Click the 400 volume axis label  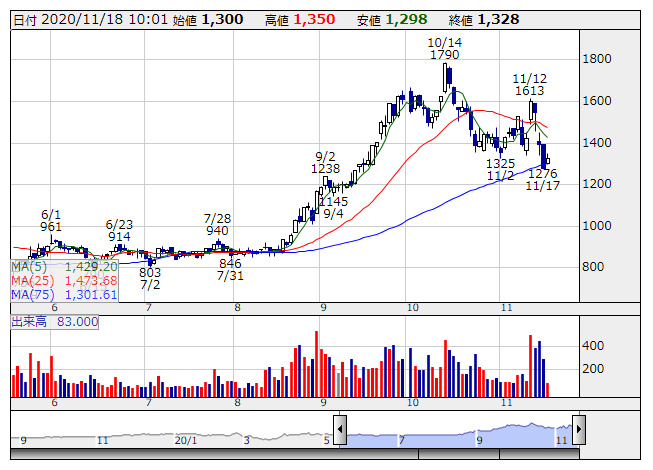click(x=593, y=346)
